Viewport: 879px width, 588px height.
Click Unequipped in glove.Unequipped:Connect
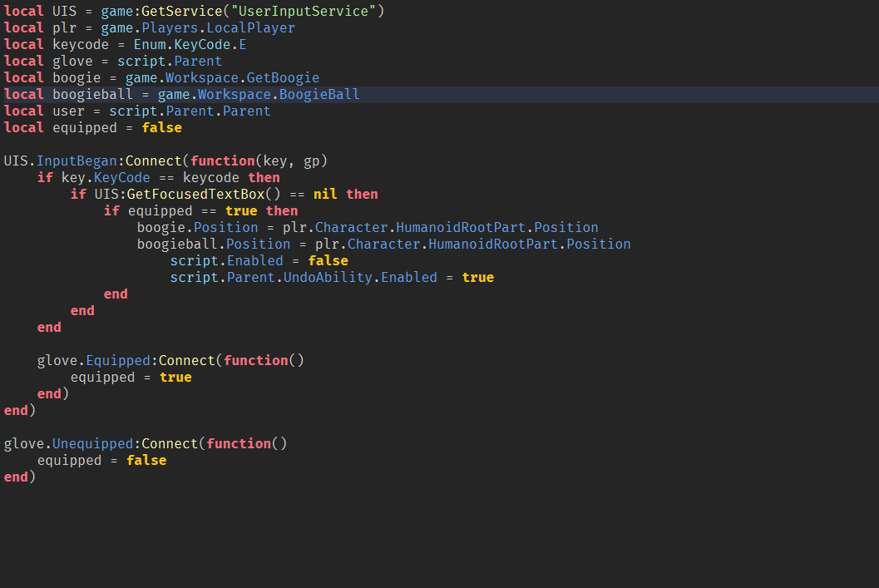(93, 444)
